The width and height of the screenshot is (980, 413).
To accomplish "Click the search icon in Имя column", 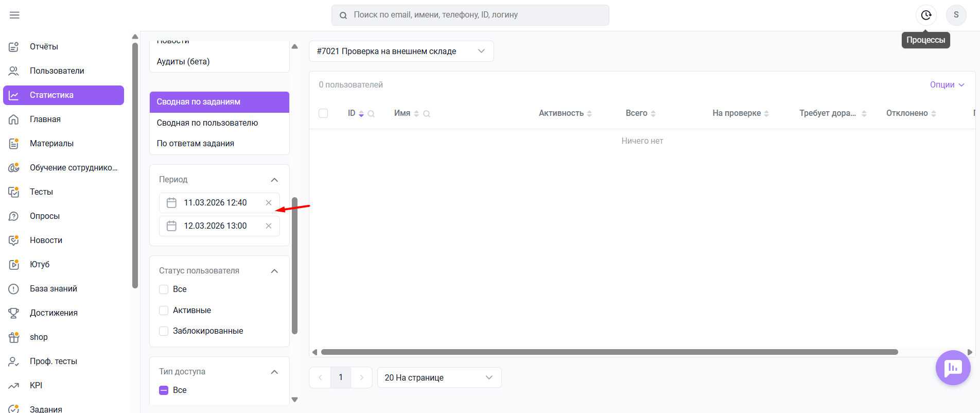I will click(x=427, y=114).
